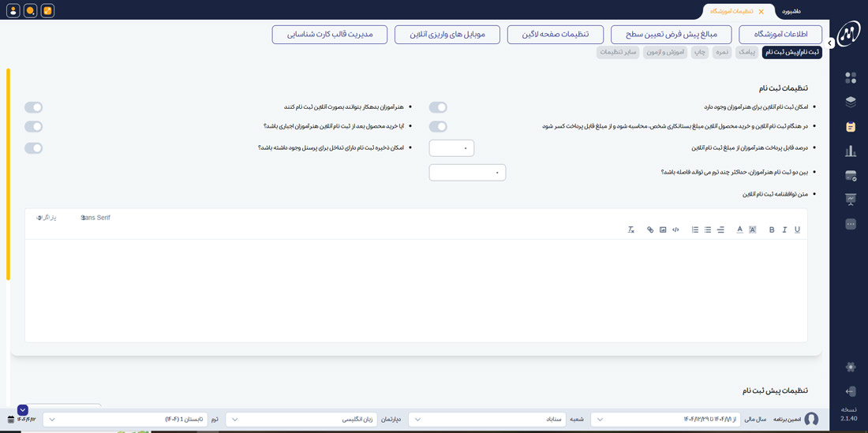
Task: Collapse bottom bar with blue chevron button
Action: click(23, 410)
